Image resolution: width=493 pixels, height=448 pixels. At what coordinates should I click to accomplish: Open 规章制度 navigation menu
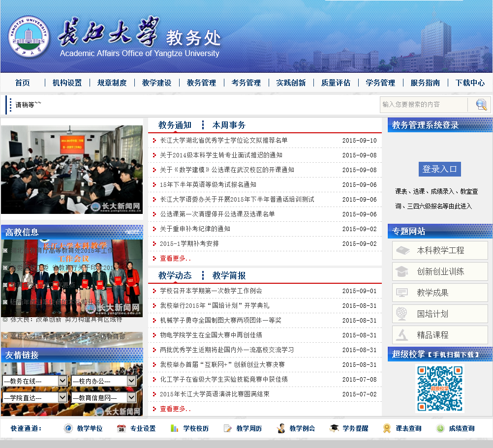tap(112, 83)
